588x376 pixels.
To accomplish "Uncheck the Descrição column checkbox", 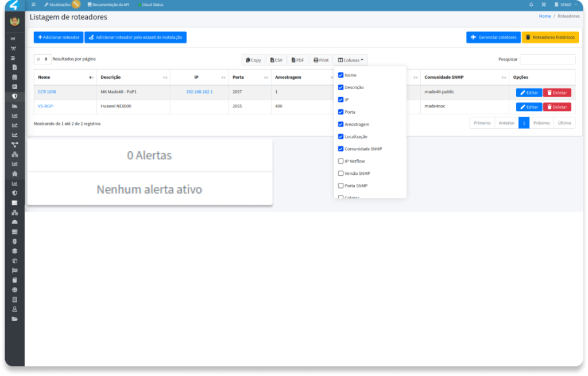I will (x=341, y=87).
